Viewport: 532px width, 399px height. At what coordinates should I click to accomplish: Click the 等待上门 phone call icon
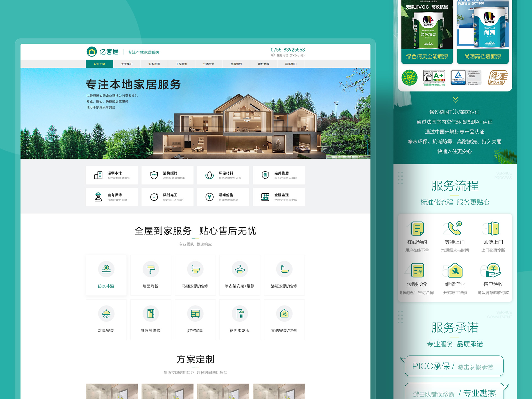tap(455, 228)
